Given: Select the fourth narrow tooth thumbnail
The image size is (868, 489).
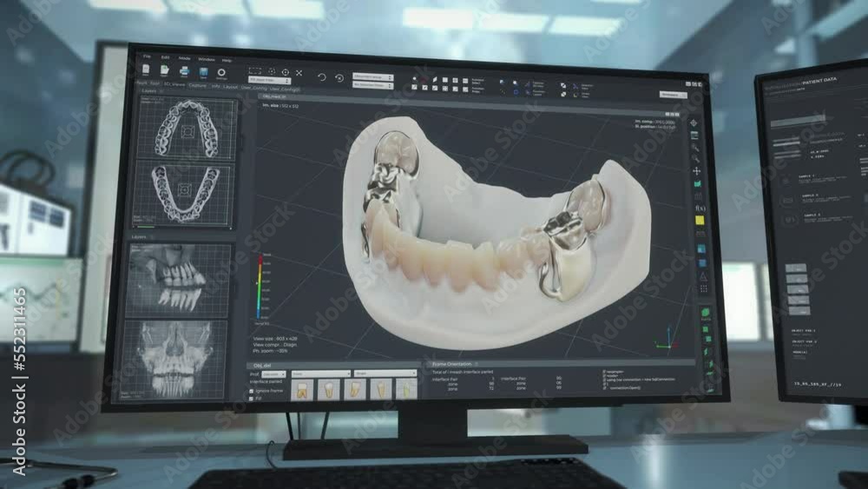Looking at the screenshot, I should click(380, 389).
